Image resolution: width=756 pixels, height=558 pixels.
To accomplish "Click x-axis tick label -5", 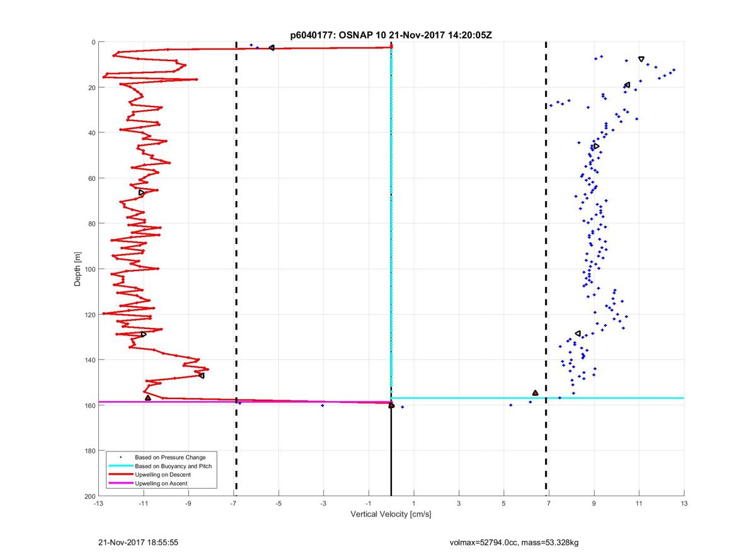I will pyautogui.click(x=278, y=503).
